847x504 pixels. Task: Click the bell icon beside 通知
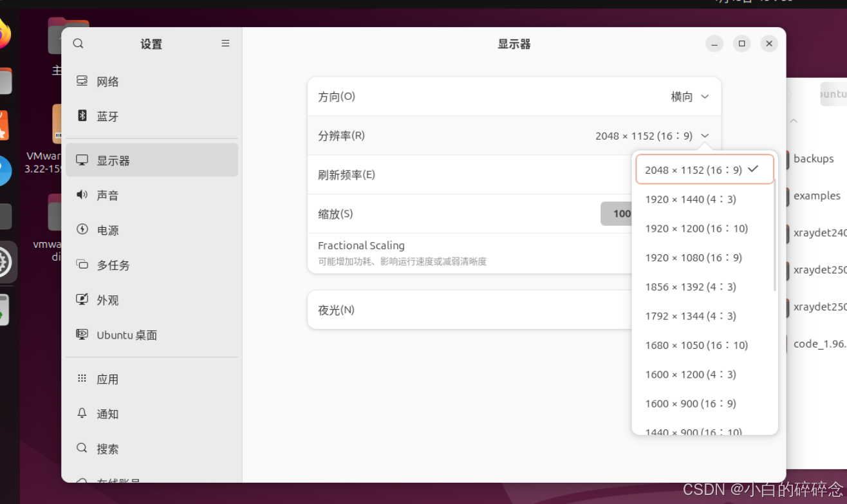pos(82,413)
